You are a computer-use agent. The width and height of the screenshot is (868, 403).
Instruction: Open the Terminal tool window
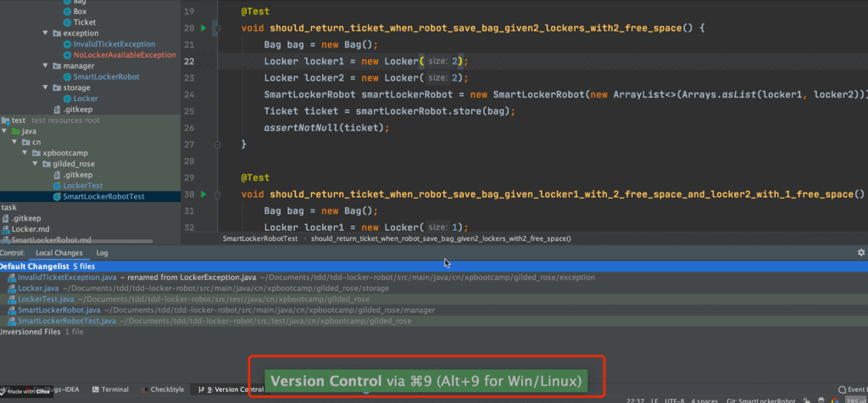114,389
